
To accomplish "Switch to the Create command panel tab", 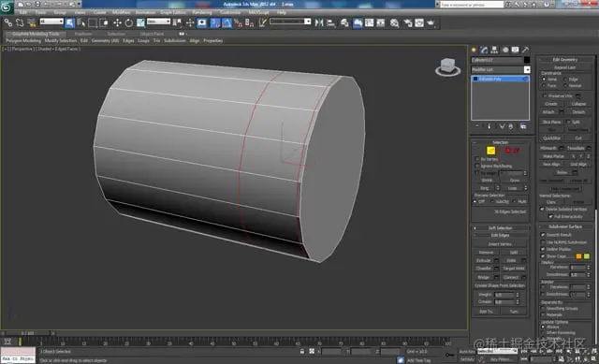I will [475, 50].
